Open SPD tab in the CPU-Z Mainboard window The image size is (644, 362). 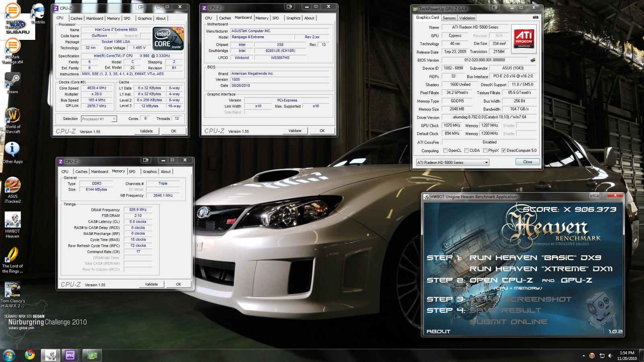(x=276, y=18)
